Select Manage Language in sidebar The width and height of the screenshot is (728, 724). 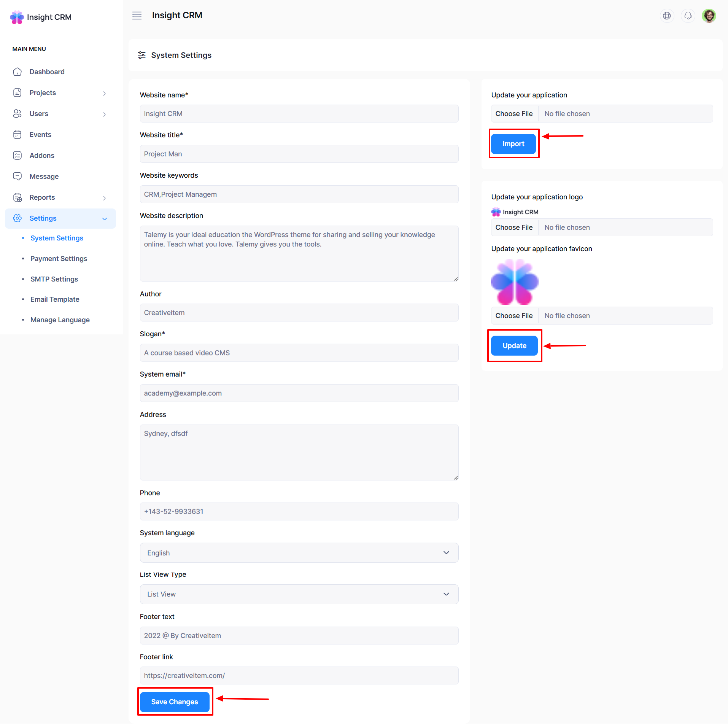point(60,320)
